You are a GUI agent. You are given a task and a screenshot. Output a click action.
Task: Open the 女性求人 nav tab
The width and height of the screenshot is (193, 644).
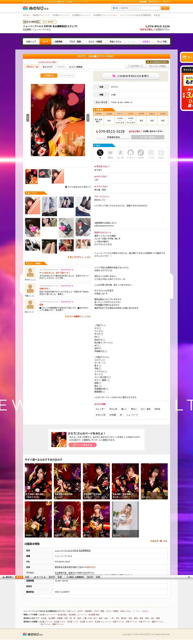[x=146, y=42]
